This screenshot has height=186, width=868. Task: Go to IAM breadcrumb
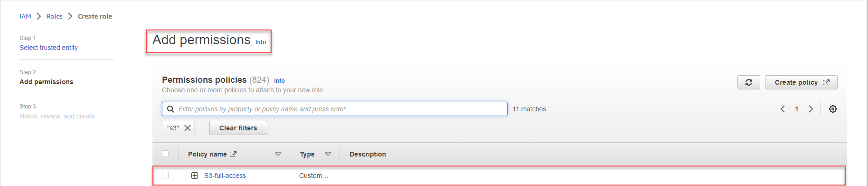pos(25,16)
